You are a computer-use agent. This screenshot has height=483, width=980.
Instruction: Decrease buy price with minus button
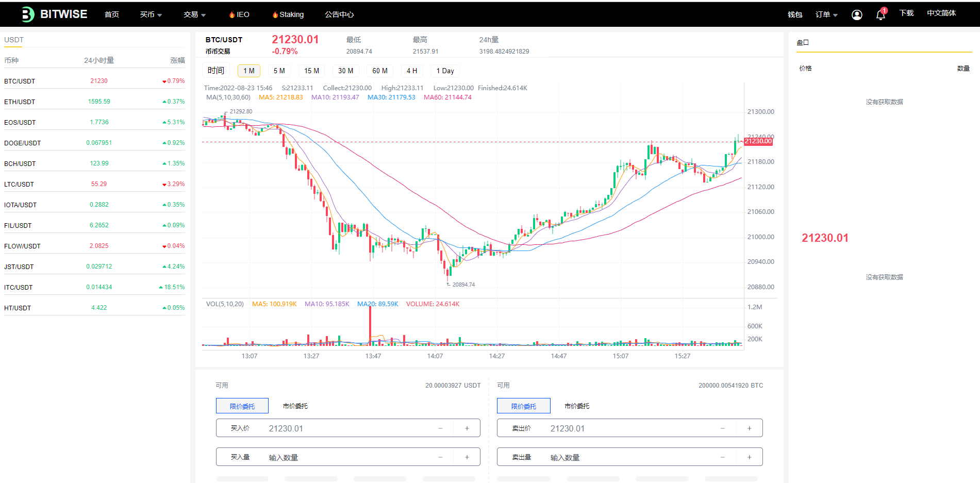pyautogui.click(x=440, y=428)
